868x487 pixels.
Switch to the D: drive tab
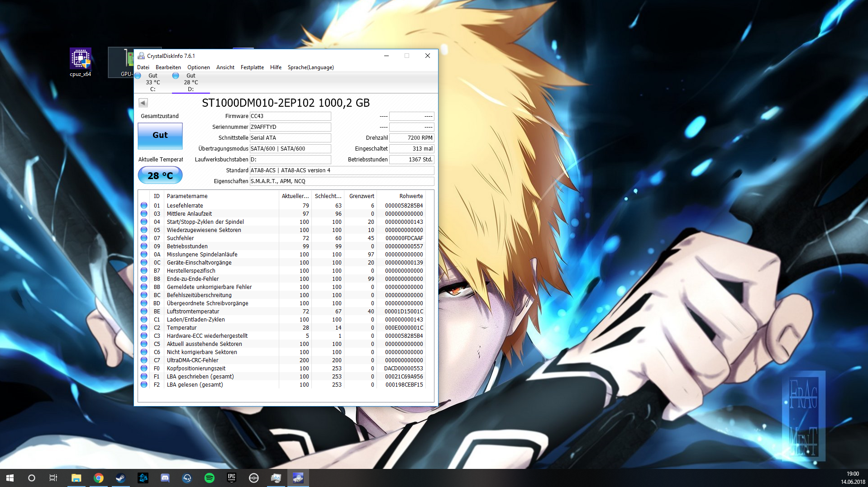[191, 82]
